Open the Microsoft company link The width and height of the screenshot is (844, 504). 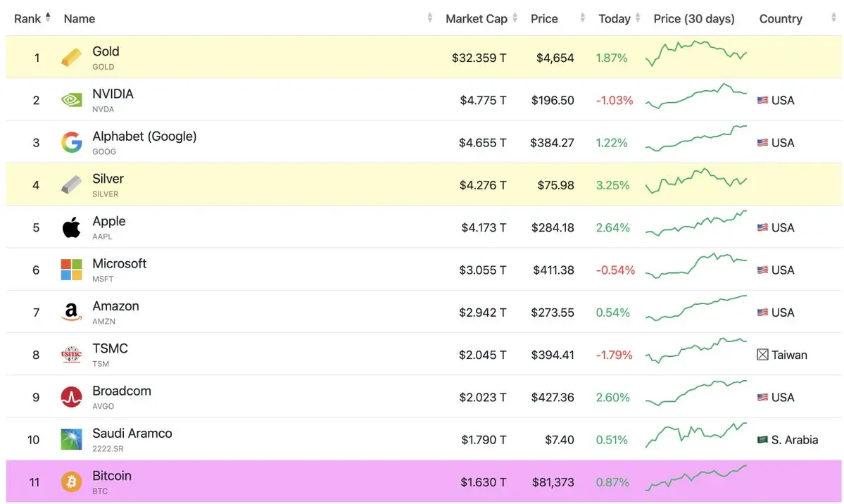(119, 264)
